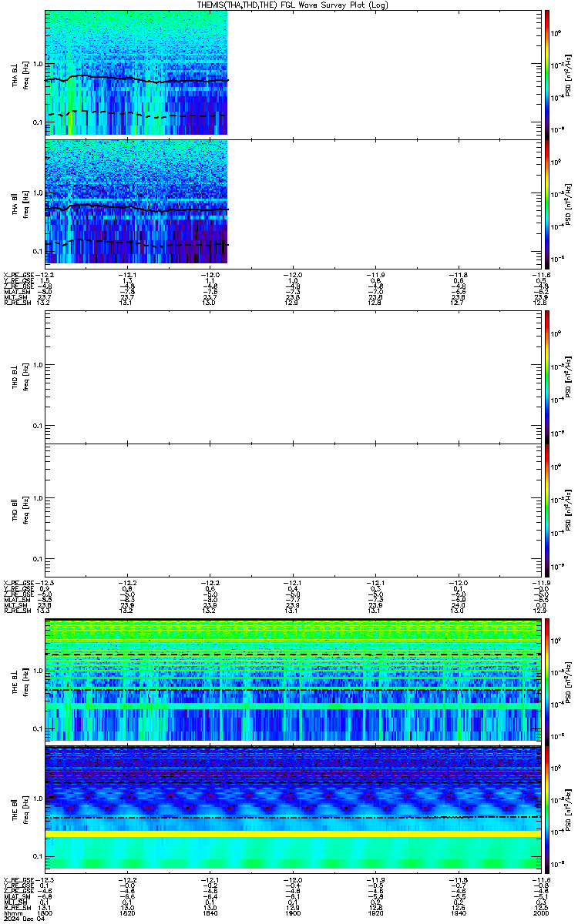
Task: Click the 1920 time tick label
Action: coord(375,913)
